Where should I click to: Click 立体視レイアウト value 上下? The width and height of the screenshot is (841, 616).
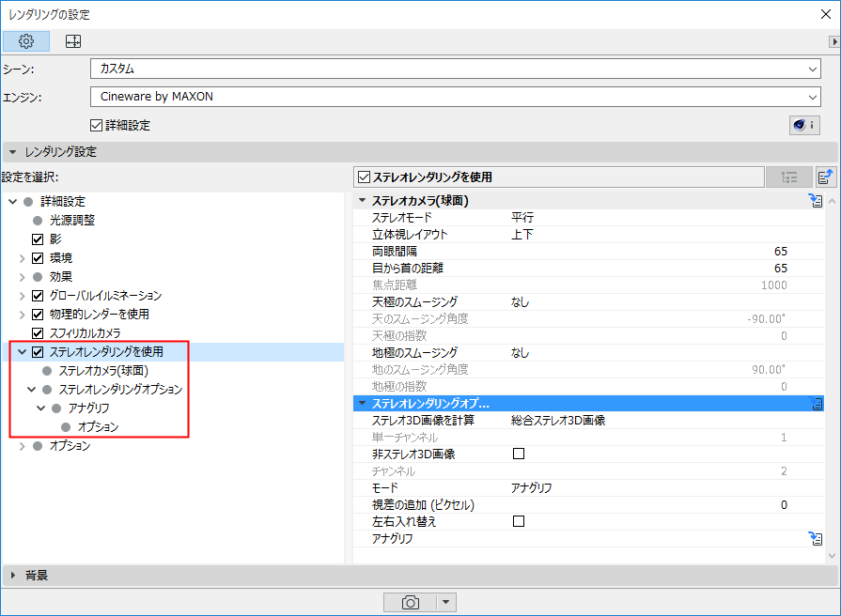[x=522, y=234]
